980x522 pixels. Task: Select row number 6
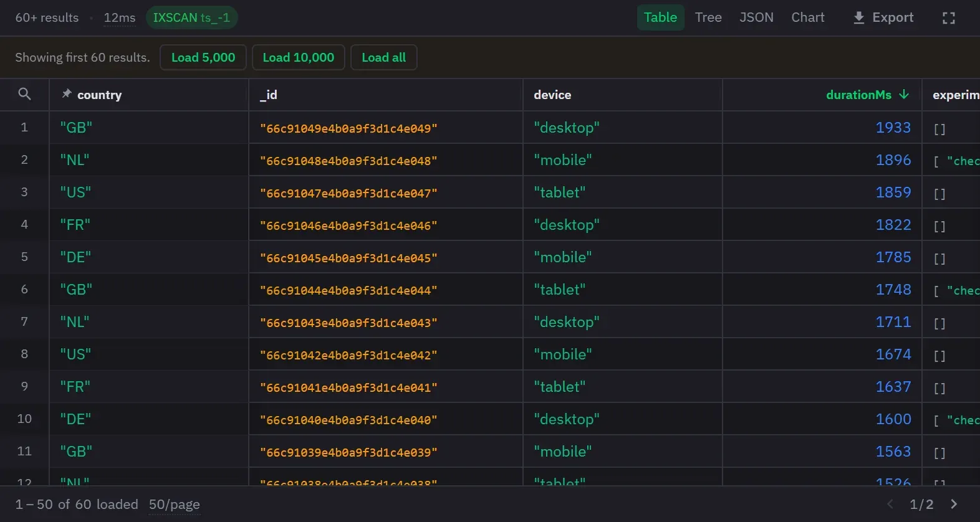(x=24, y=290)
